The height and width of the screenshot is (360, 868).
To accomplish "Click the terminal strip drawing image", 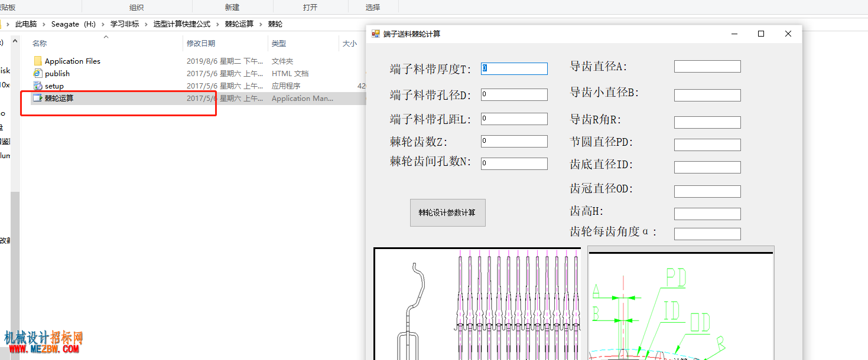I will [478, 303].
